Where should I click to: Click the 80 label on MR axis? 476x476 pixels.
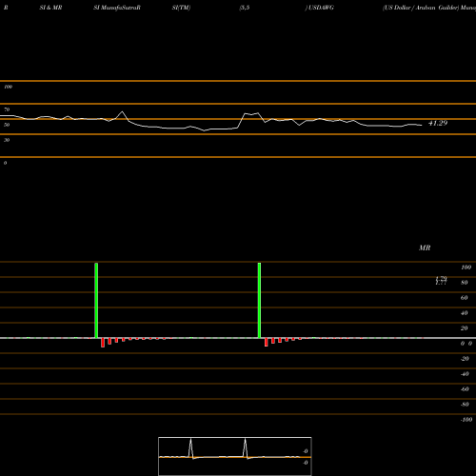465,283
